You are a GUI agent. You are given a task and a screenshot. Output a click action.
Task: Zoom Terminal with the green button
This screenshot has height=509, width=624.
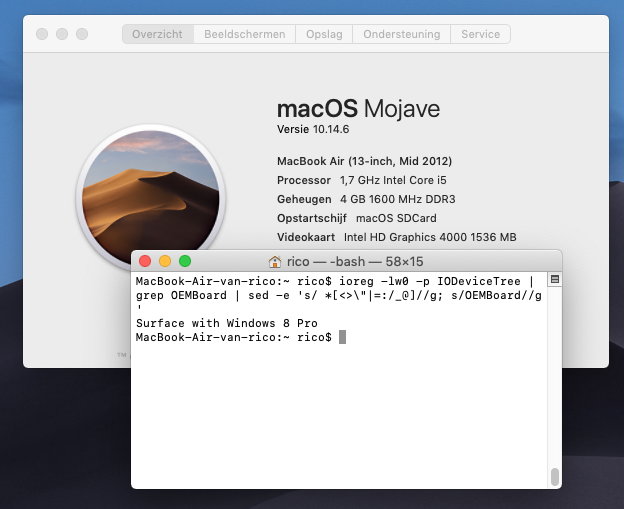click(x=185, y=261)
